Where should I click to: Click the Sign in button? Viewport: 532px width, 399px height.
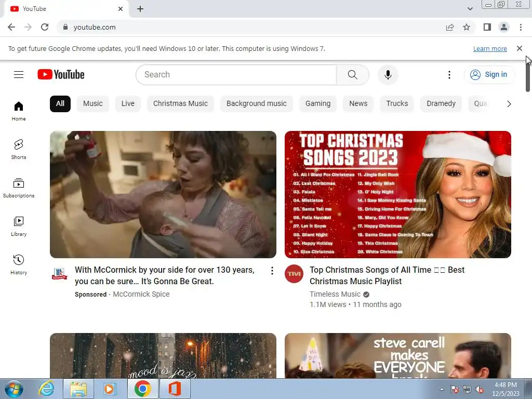(x=489, y=75)
